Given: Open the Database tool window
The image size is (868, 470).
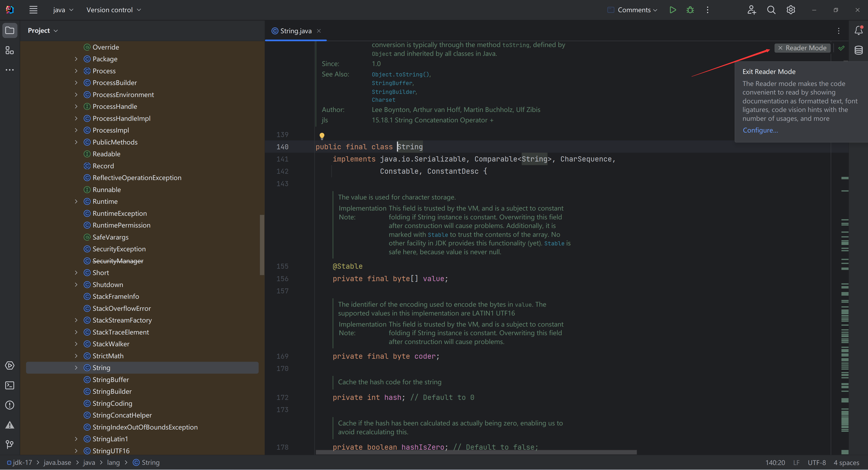Looking at the screenshot, I should tap(859, 50).
